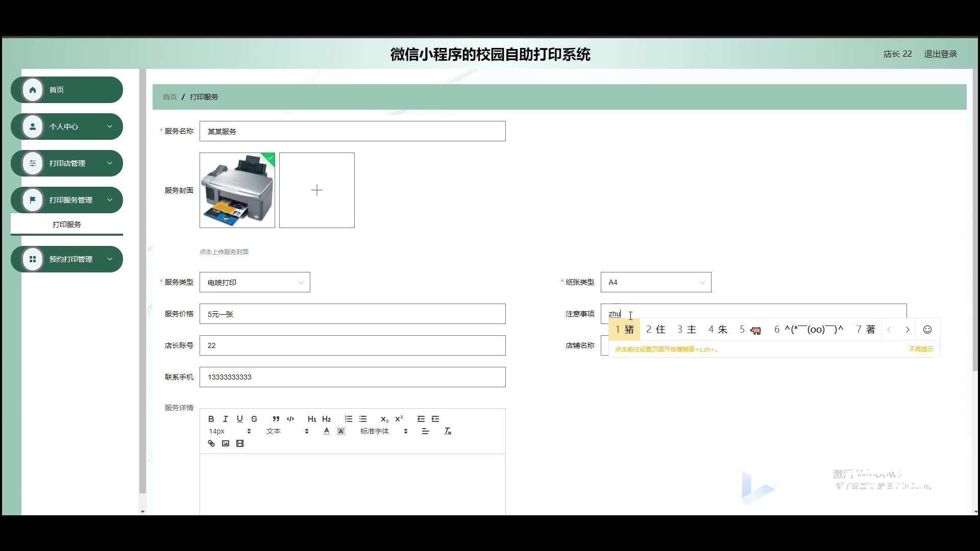Screen dimensions: 980x551
Task: Clear text formatting in the editor
Action: (x=448, y=431)
